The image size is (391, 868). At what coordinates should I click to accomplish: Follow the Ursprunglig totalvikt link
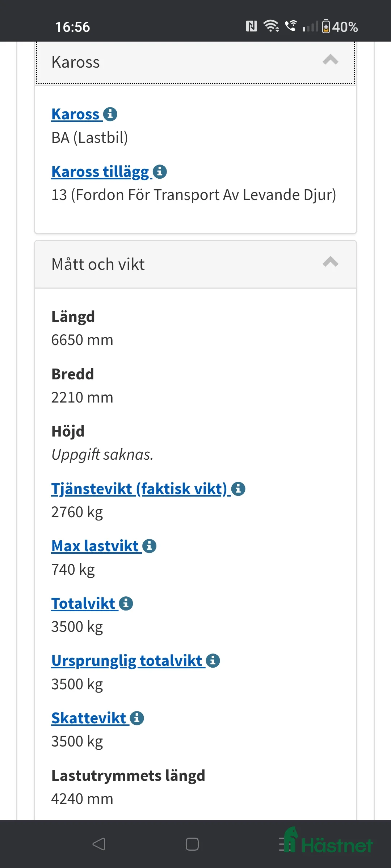click(x=127, y=660)
